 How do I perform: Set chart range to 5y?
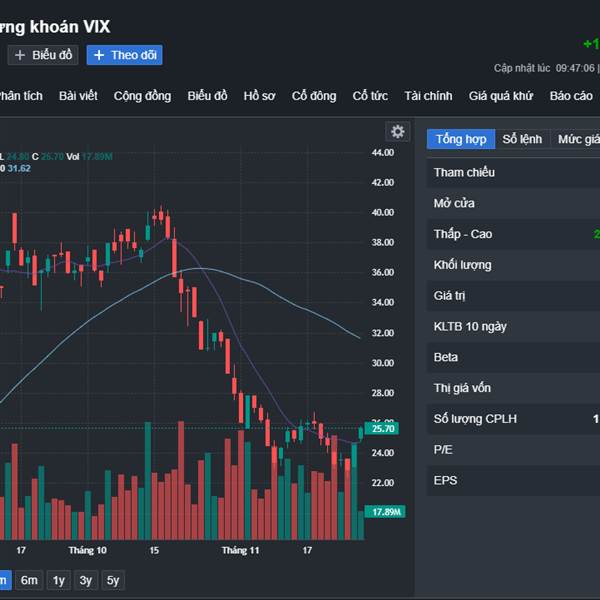pyautogui.click(x=113, y=580)
